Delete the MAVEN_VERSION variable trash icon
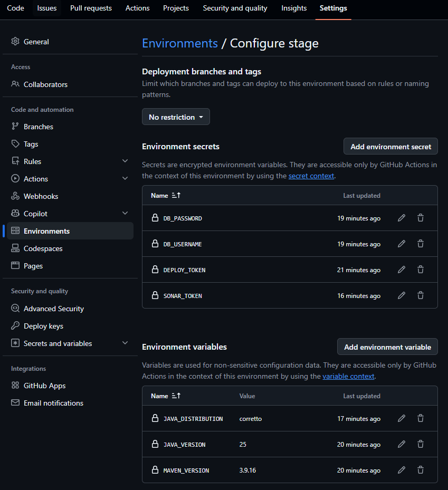This screenshot has width=448, height=490. [x=421, y=469]
